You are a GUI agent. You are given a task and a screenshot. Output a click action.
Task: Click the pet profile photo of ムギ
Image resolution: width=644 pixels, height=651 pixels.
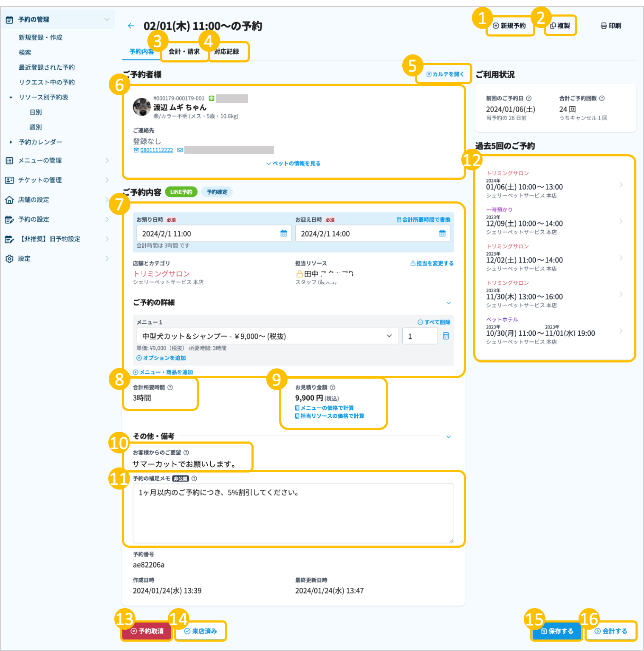point(142,107)
